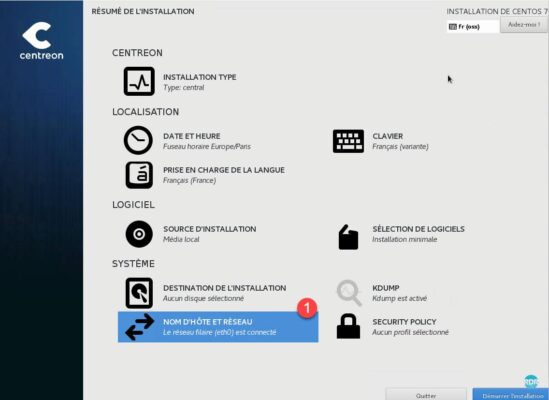Click Démarrer l'installation button
This screenshot has height=400, width=549.
point(511,395)
